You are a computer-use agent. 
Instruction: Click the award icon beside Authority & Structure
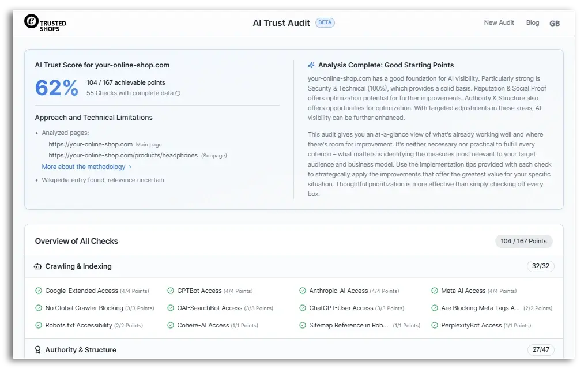(x=38, y=350)
